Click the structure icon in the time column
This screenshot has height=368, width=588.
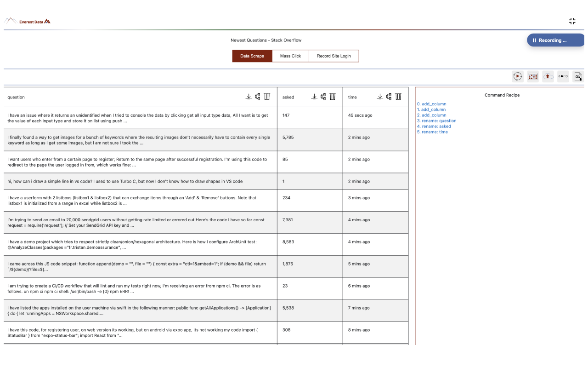pos(389,97)
